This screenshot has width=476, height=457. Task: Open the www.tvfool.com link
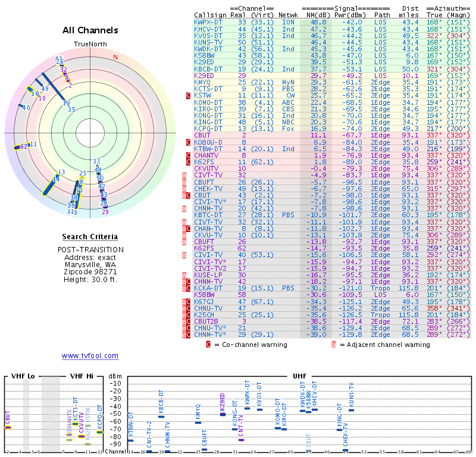coord(90,356)
